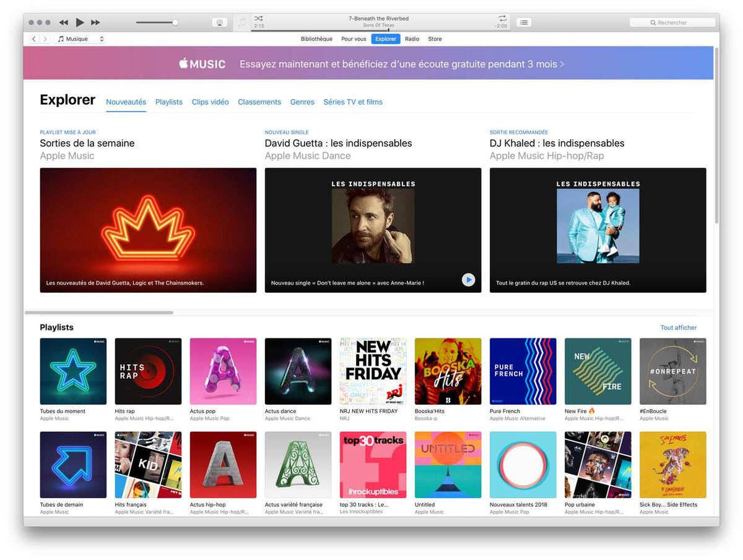Toggle shuffle in the now playing bar

coord(259,19)
